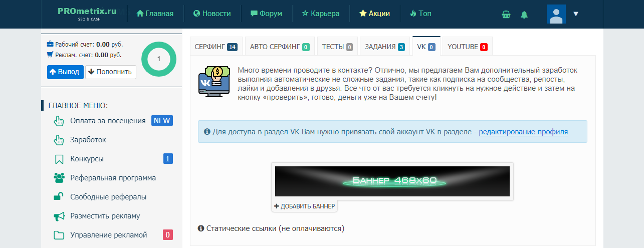
Task: Open Оплата за посещения menu item
Action: click(x=108, y=121)
